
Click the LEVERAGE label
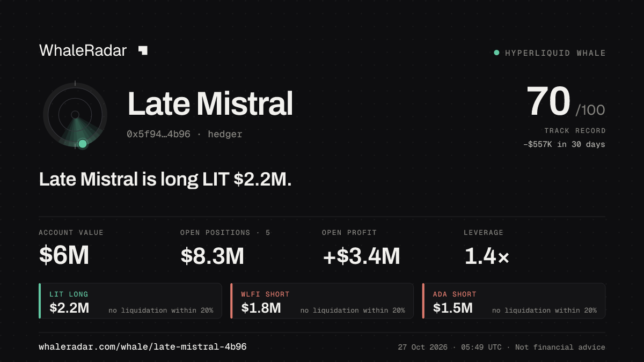484,233
